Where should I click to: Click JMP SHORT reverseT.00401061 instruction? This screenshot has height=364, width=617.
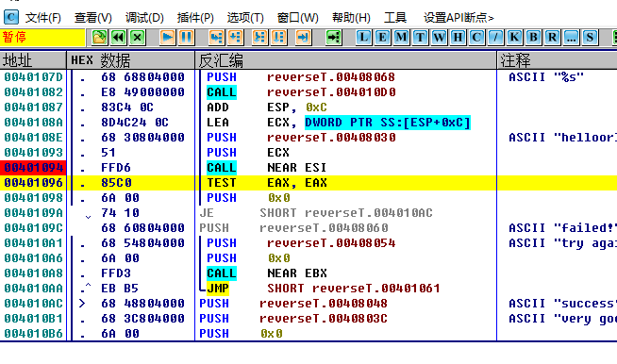(x=323, y=288)
